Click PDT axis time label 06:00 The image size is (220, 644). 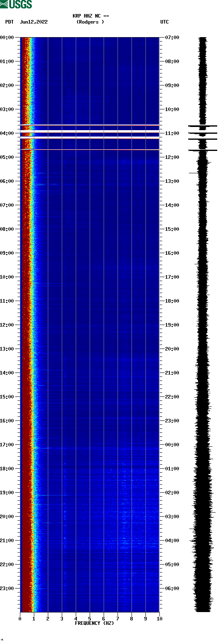tap(7, 181)
